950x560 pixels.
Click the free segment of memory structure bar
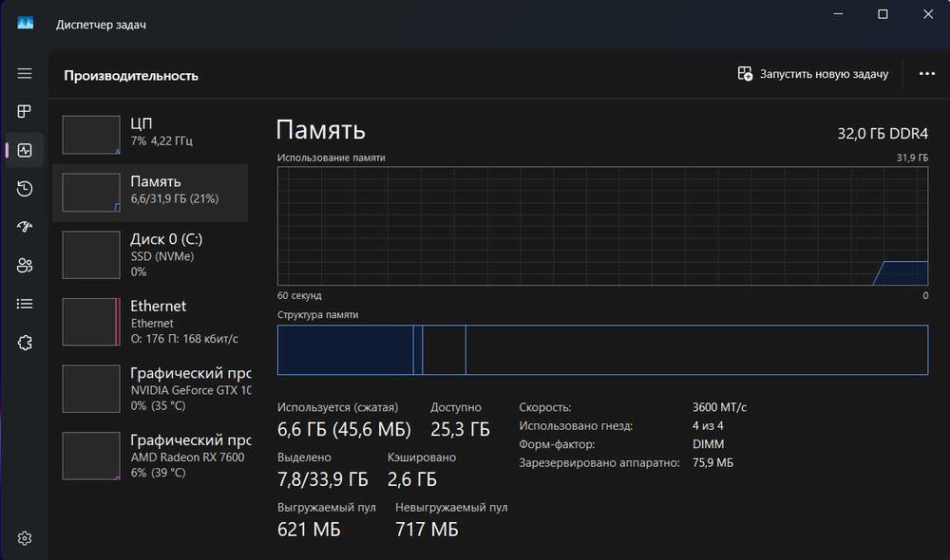[x=696, y=350]
